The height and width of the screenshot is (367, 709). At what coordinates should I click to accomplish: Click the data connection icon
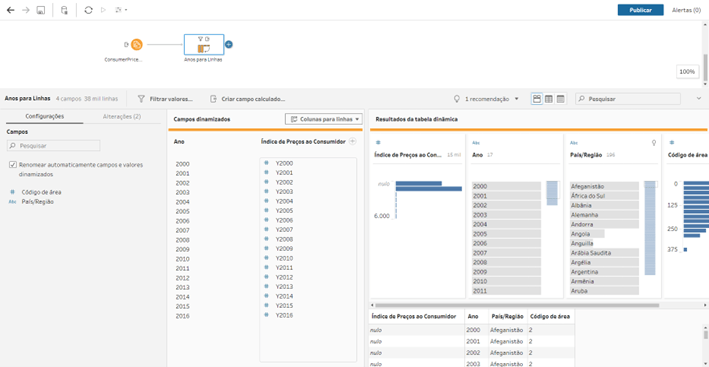pyautogui.click(x=64, y=10)
